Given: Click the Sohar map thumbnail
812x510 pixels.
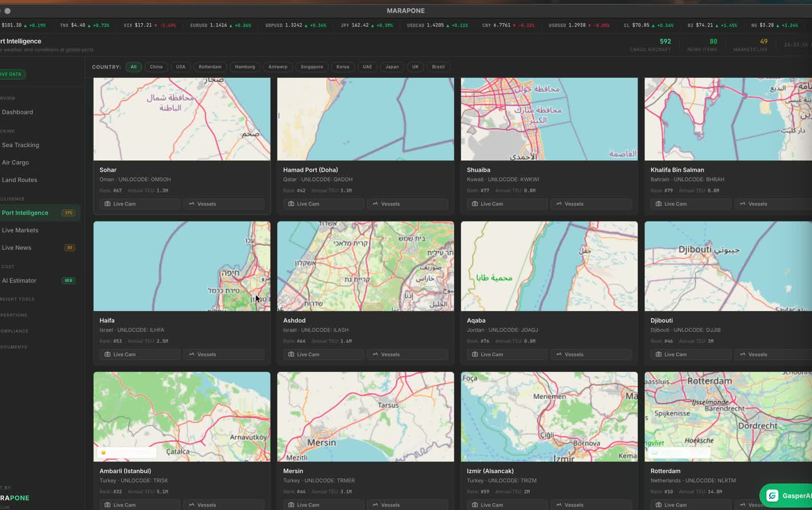Looking at the screenshot, I should [182, 119].
